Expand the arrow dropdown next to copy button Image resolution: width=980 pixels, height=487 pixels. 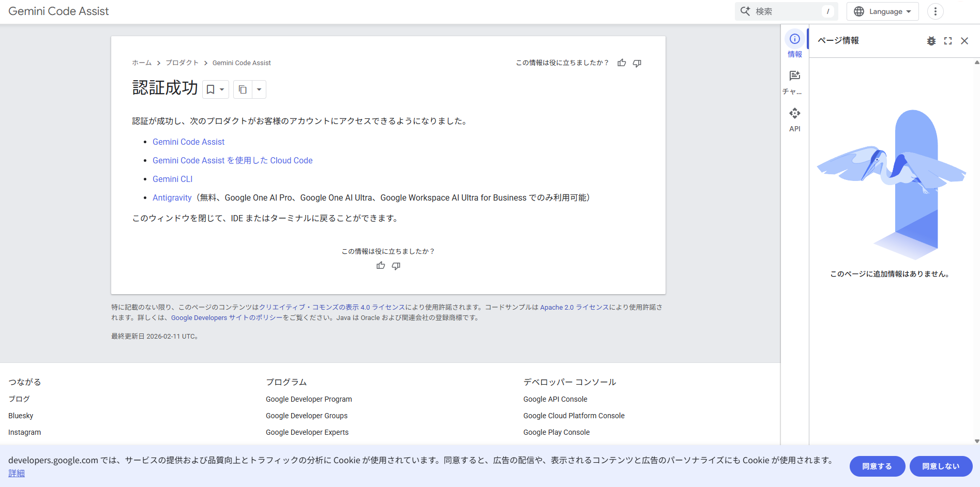[259, 89]
